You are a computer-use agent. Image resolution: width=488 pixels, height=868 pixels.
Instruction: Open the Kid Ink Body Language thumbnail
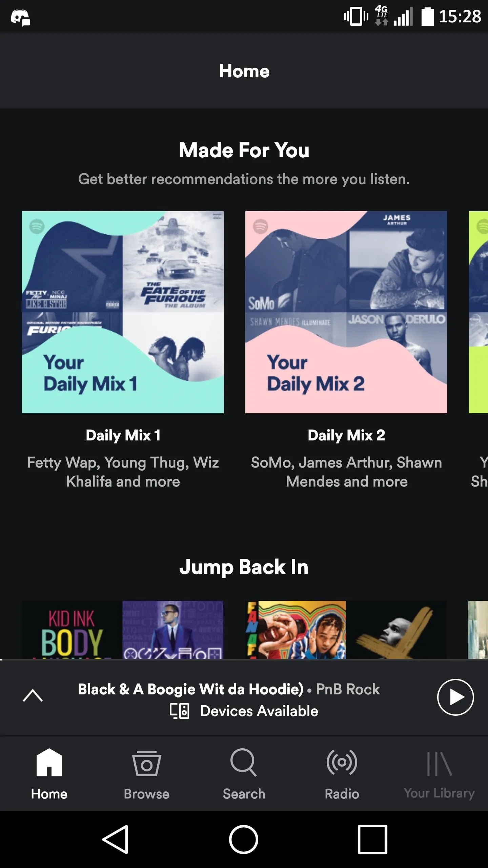pos(72,630)
